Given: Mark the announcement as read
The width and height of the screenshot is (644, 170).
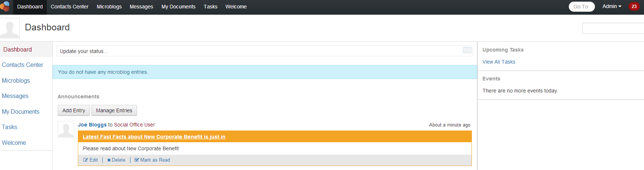Looking at the screenshot, I should tap(152, 160).
